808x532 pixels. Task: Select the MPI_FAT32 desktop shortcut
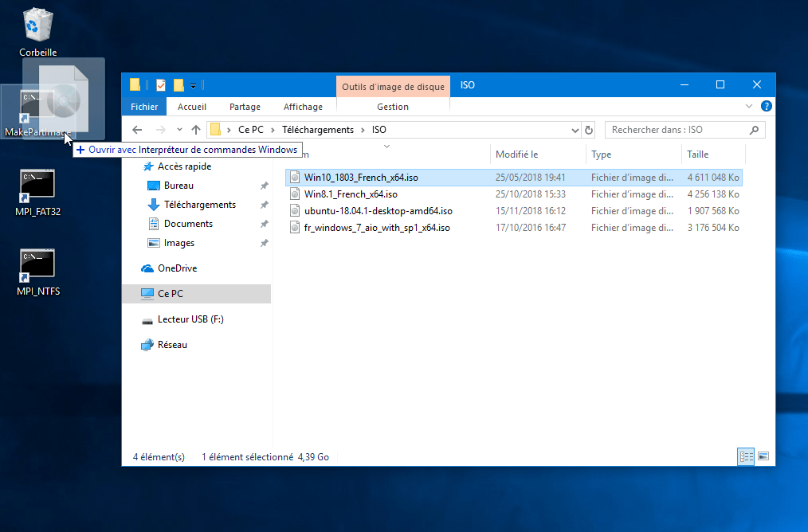click(37, 193)
